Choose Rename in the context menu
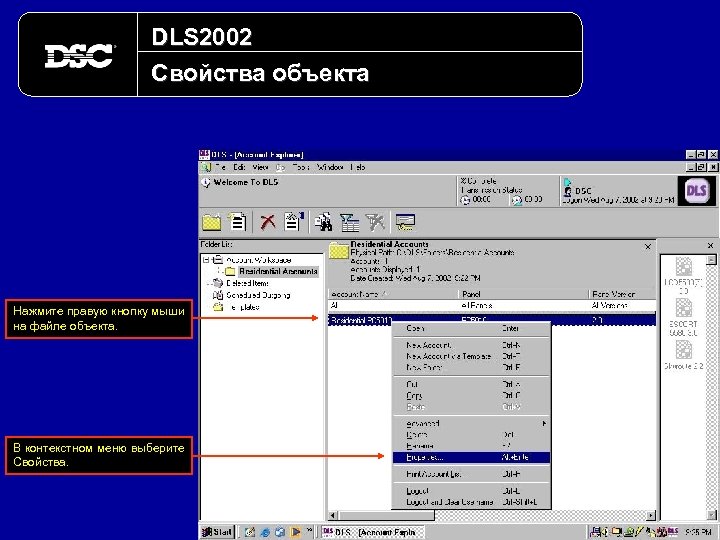This screenshot has height=540, width=720. coord(471,446)
